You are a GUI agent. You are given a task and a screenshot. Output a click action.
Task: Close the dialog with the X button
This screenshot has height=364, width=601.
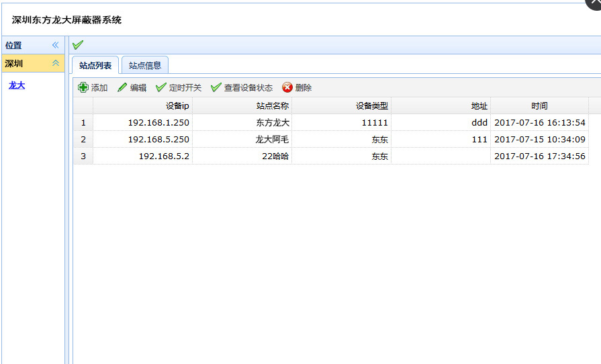(594, 3)
